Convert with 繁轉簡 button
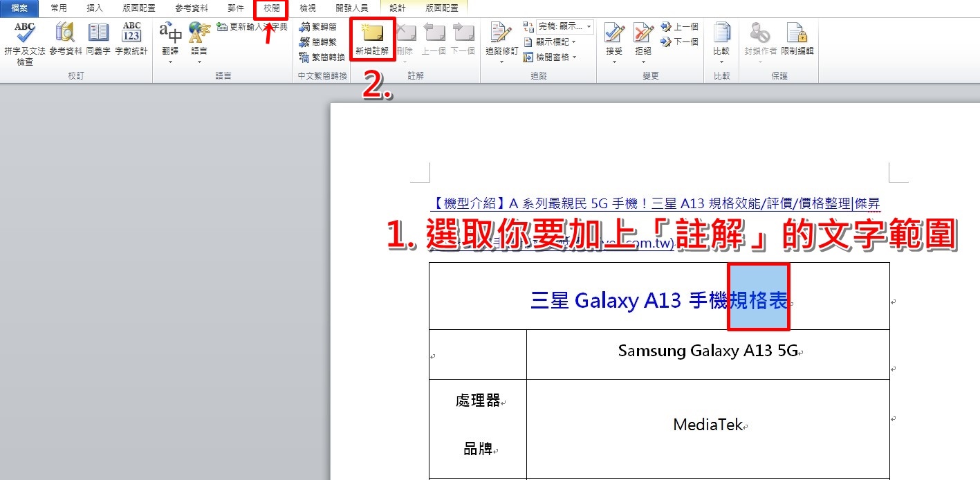 (318, 27)
